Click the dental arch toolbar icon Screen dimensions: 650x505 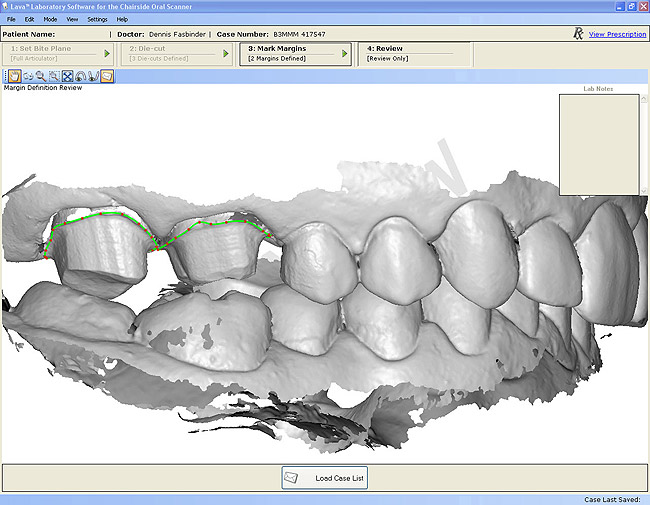93,76
